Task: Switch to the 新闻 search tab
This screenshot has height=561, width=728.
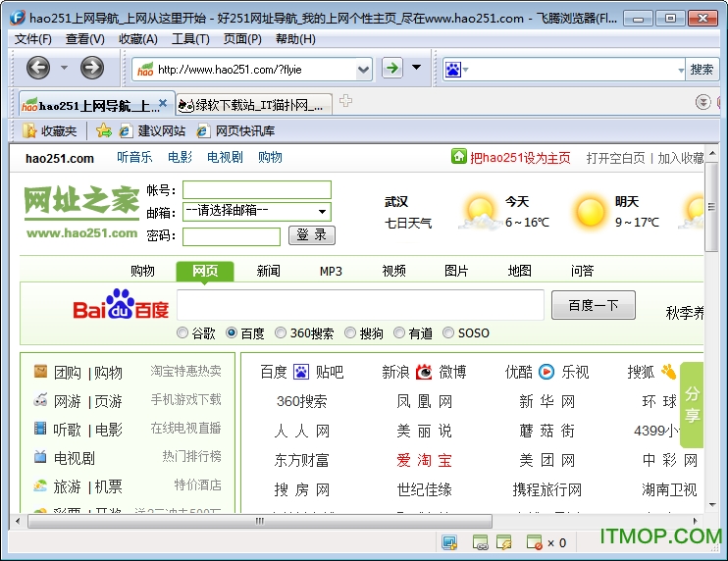Action: pos(269,271)
